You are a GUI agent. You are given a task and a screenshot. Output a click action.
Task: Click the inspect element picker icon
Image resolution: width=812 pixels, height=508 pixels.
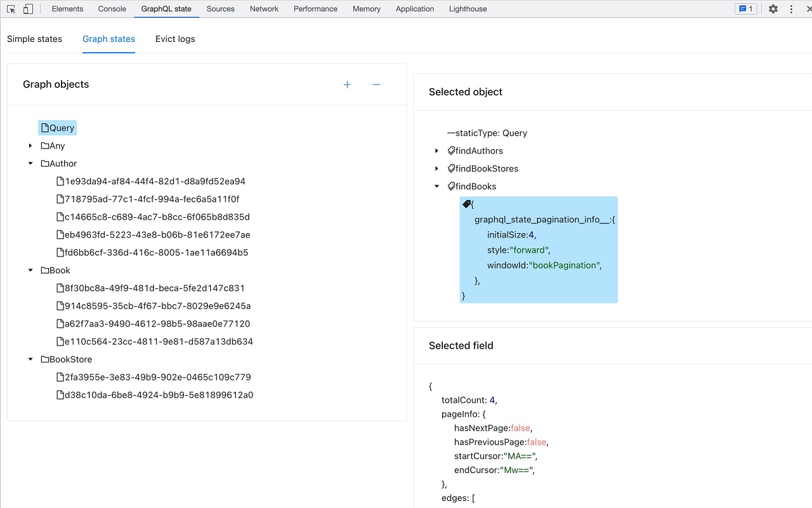11,9
